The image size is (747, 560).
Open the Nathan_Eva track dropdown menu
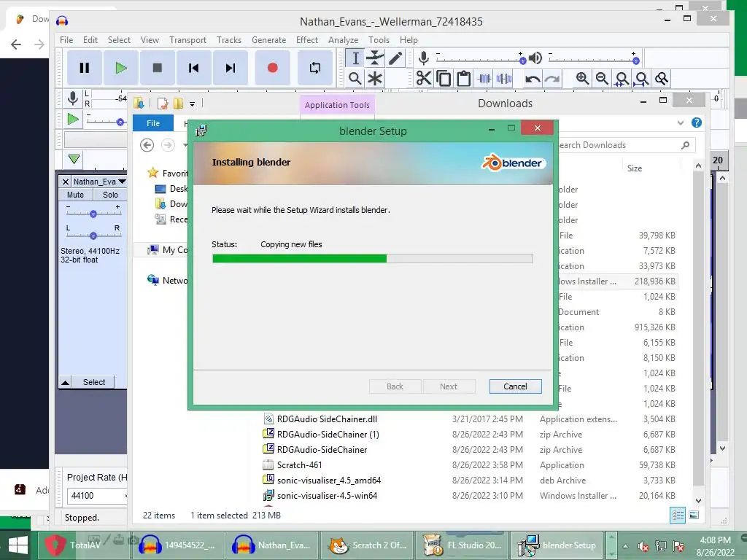pyautogui.click(x=122, y=182)
